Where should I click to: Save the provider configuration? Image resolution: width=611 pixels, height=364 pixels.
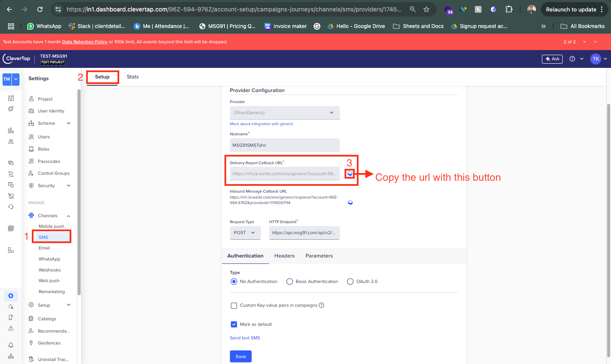pos(241,356)
